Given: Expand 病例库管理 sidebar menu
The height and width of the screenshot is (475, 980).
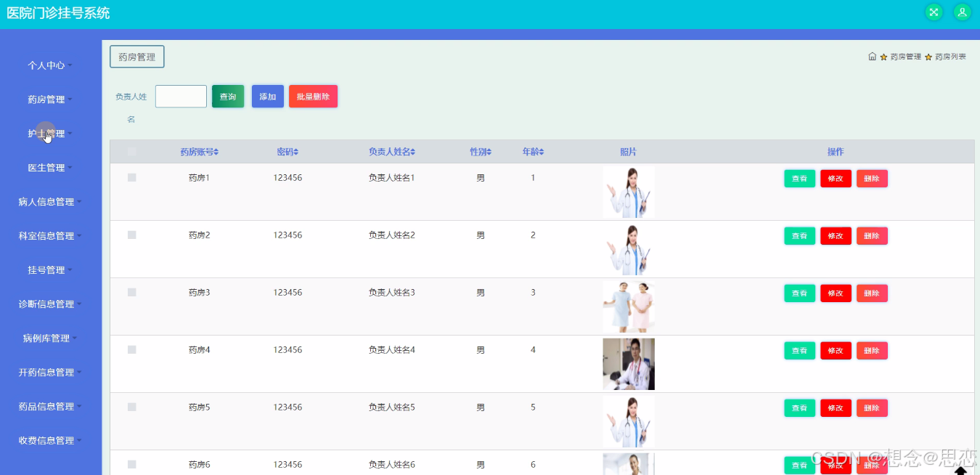Looking at the screenshot, I should (50, 338).
